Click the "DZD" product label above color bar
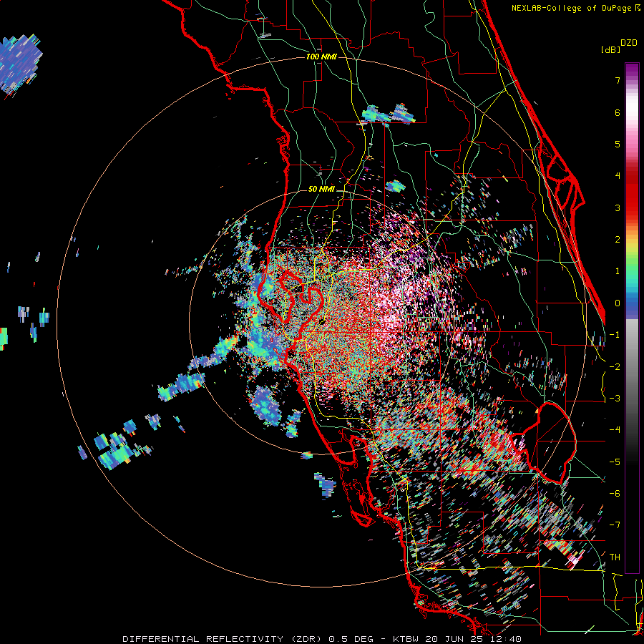 coord(629,43)
